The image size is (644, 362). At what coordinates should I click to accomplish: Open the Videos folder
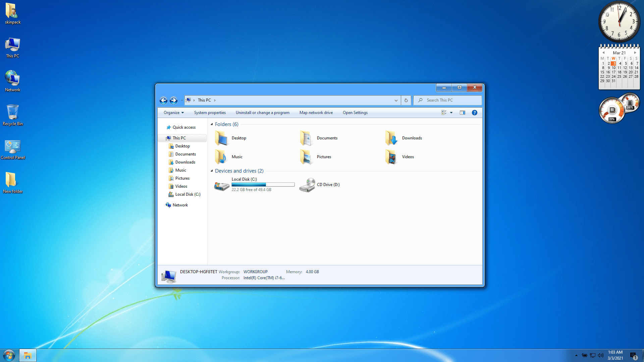(x=408, y=157)
